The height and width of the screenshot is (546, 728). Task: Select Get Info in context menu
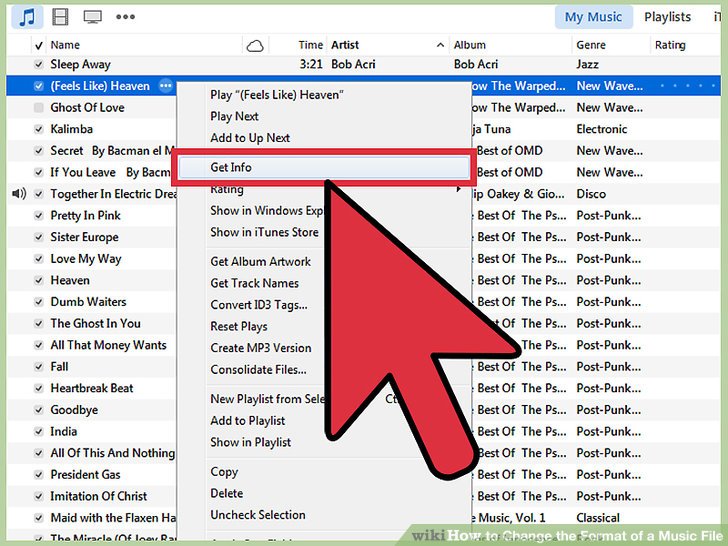point(324,167)
